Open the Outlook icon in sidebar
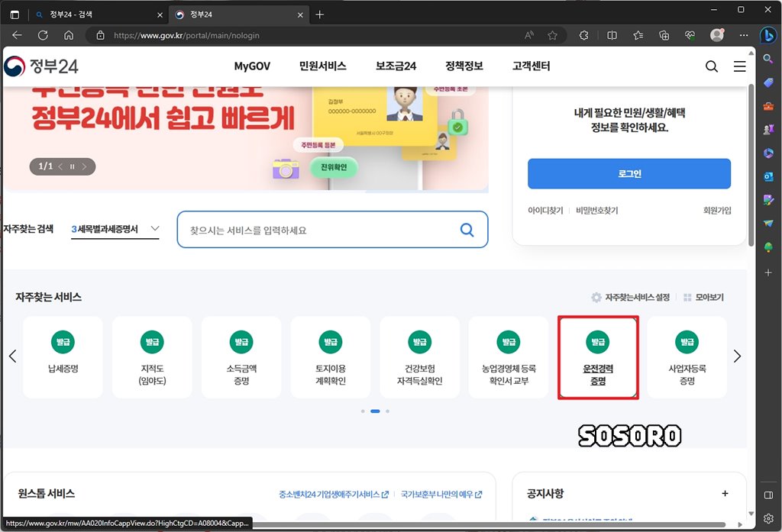 [x=768, y=176]
